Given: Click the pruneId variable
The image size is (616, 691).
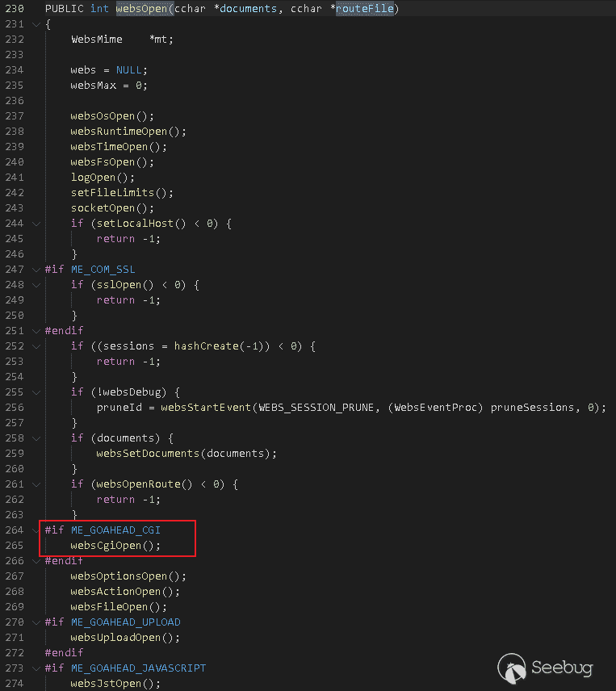Looking at the screenshot, I should point(119,408).
